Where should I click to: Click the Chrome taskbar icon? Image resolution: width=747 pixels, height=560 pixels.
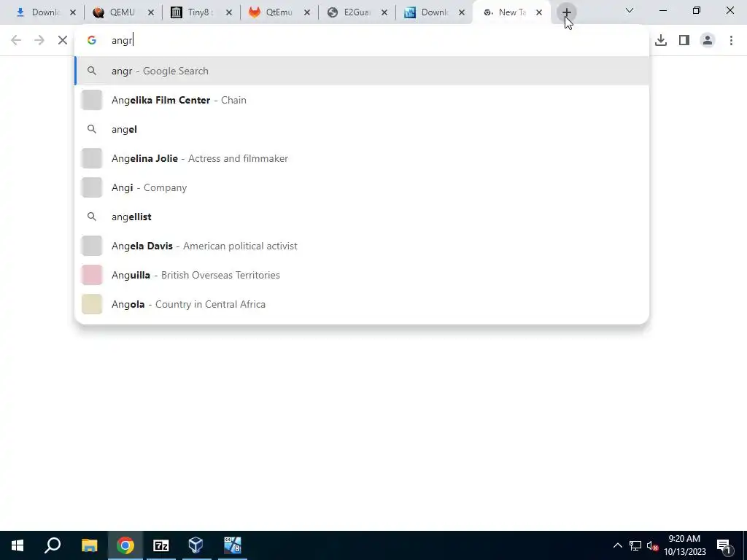tap(125, 545)
